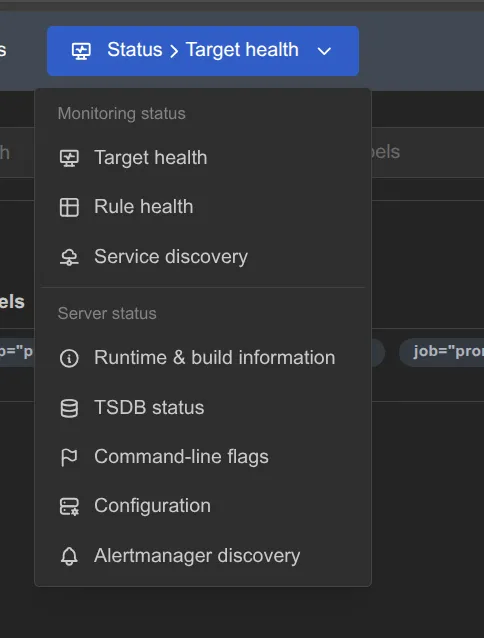The height and width of the screenshot is (638, 484).
Task: Expand the Status dropdown chevron
Action: point(324,51)
